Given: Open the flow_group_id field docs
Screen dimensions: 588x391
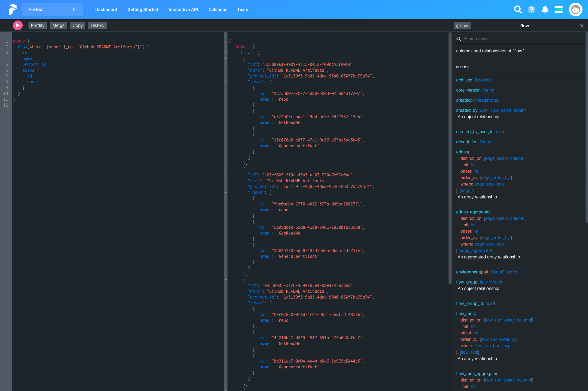Looking at the screenshot, I should [x=470, y=303].
